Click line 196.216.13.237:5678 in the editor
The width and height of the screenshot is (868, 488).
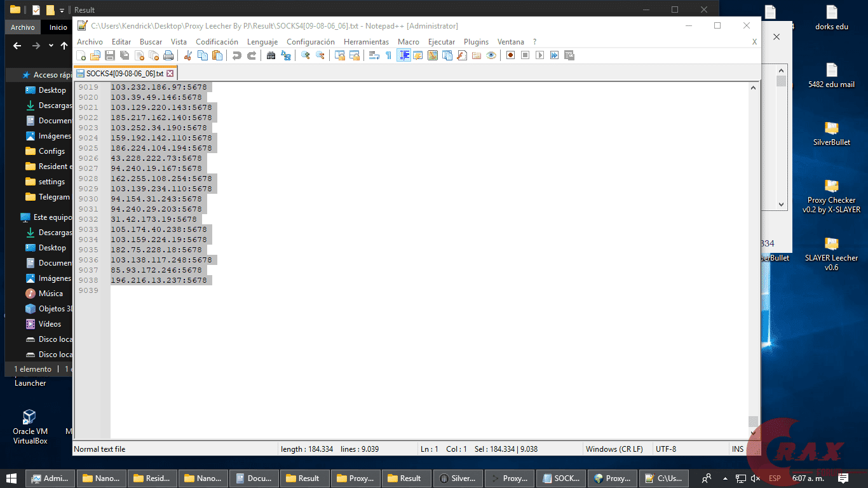coord(159,280)
